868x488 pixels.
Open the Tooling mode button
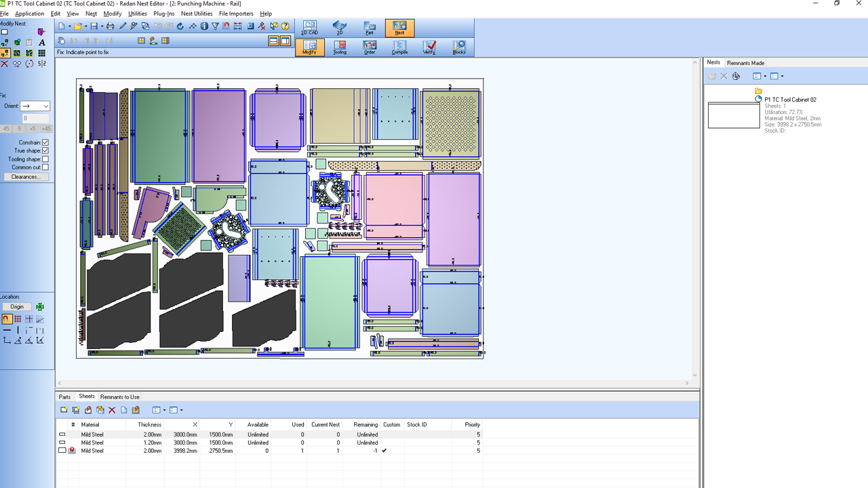tap(340, 47)
